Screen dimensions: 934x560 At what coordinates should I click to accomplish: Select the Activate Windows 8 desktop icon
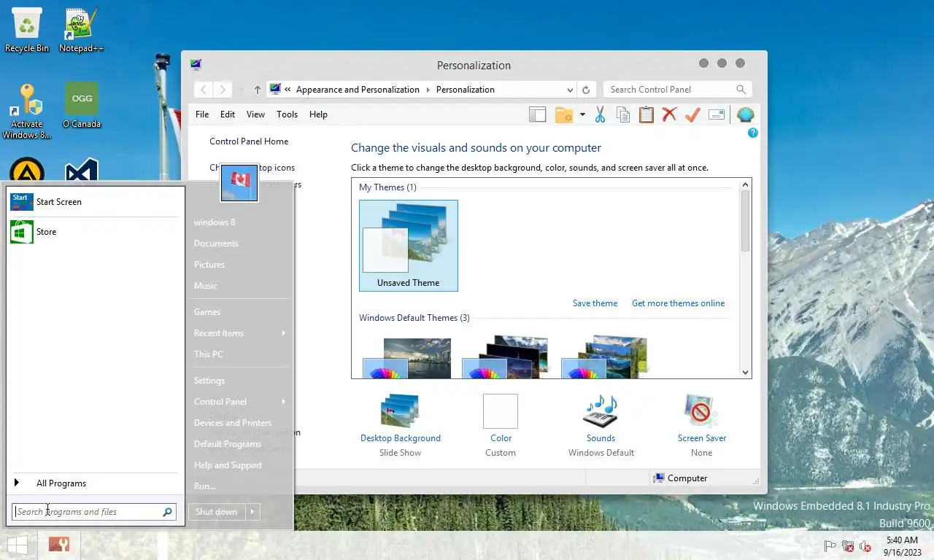27,111
